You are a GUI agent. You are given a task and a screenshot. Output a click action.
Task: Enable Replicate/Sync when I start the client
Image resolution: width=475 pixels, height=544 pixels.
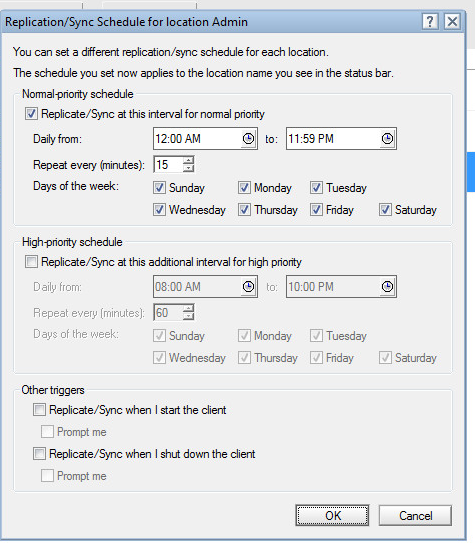click(39, 410)
